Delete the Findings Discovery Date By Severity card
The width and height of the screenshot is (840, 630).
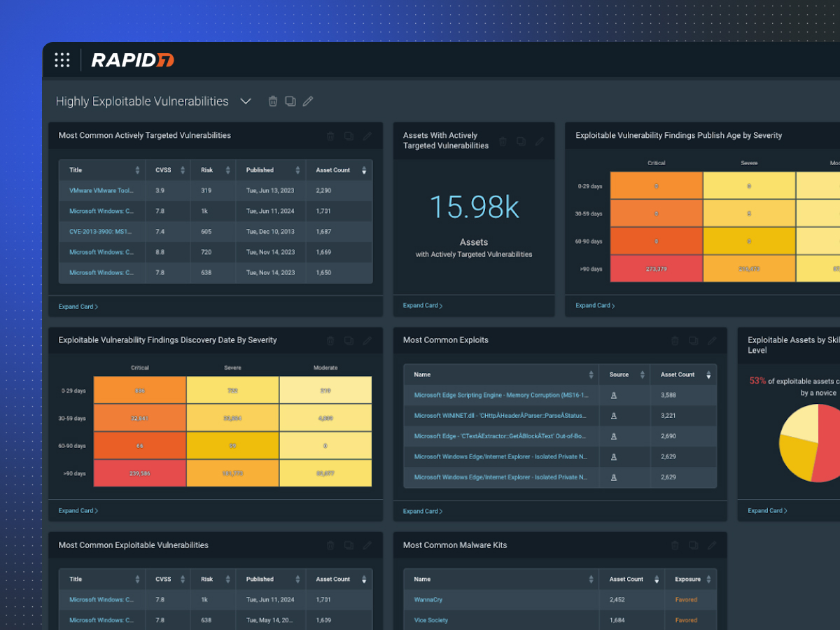tap(330, 340)
